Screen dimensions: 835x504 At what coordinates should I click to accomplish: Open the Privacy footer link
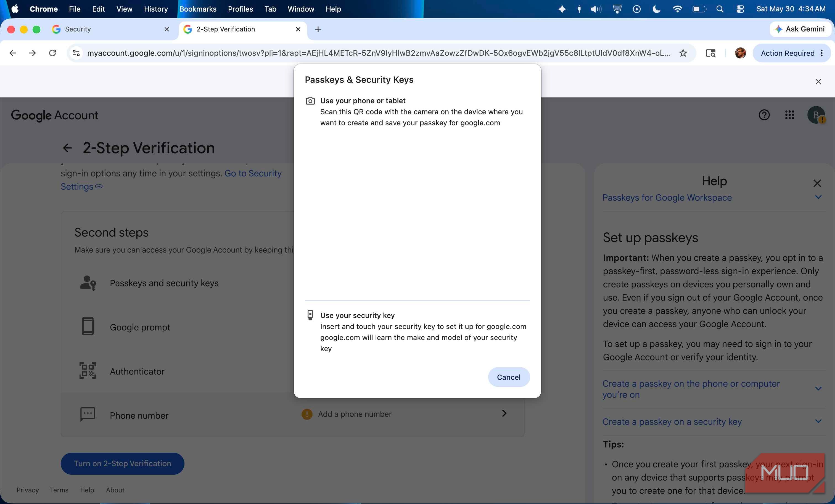click(x=27, y=490)
